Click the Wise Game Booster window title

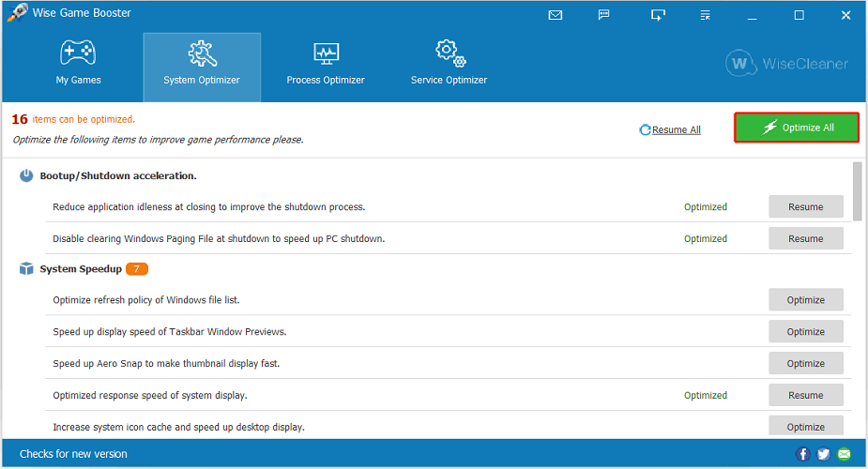pos(82,13)
